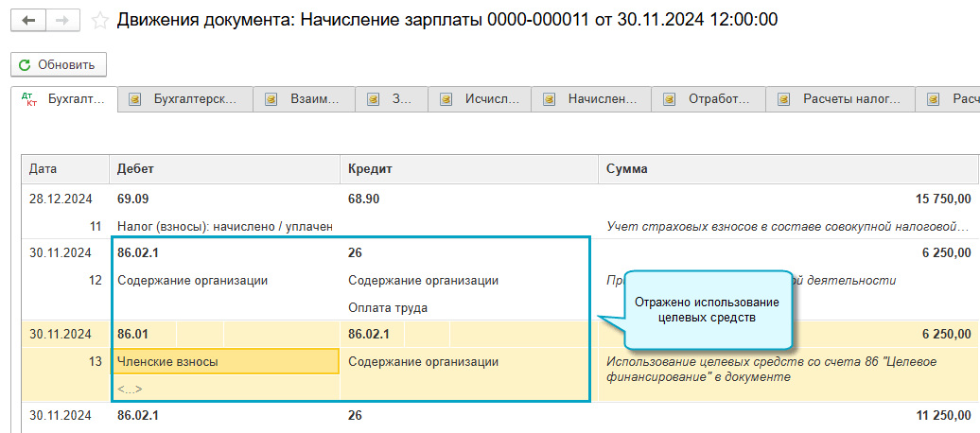Click the Обновить refresh button
Image resolution: width=980 pixels, height=433 pixels.
[59, 64]
